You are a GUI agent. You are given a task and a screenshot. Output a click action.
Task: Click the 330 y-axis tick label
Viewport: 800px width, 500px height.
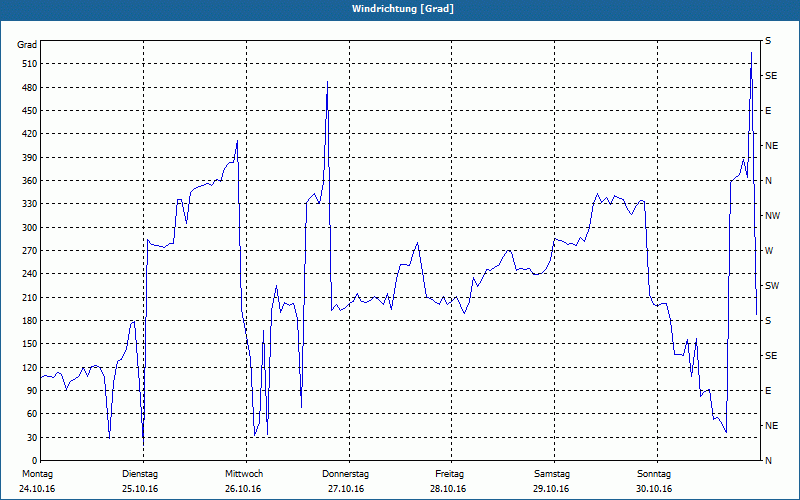(x=29, y=204)
